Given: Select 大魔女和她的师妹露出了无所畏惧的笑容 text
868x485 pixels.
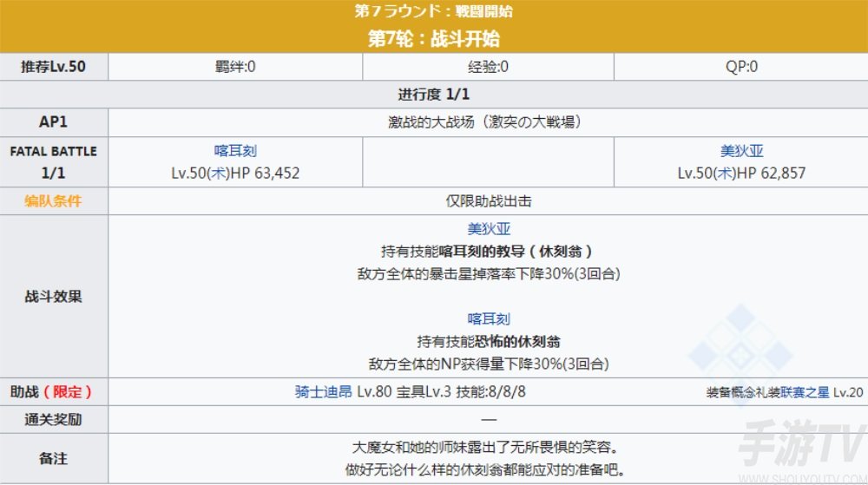Looking at the screenshot, I should pyautogui.click(x=482, y=447).
